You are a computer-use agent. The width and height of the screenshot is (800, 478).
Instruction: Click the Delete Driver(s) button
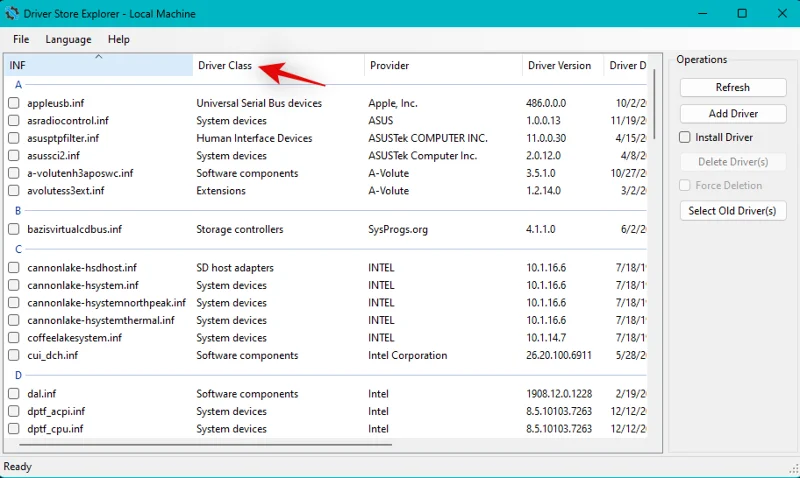point(733,162)
